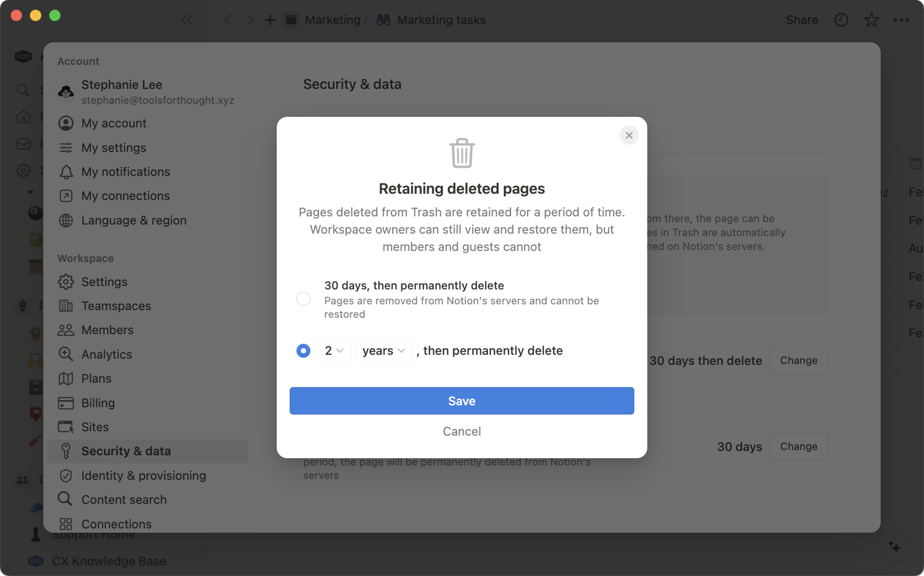Open Identity & provisioning settings

pyautogui.click(x=143, y=475)
